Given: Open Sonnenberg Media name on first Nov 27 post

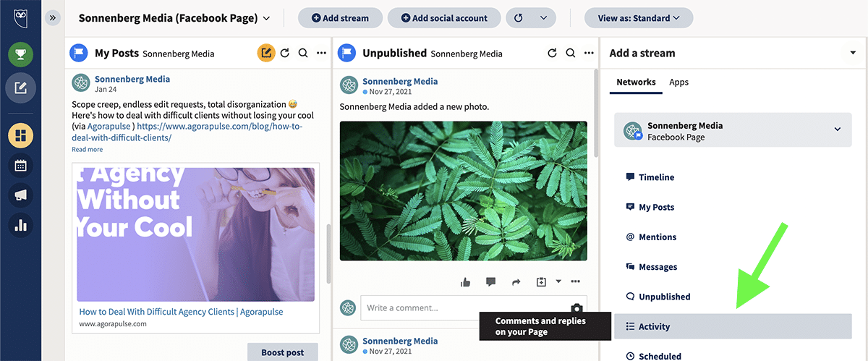Looking at the screenshot, I should (x=400, y=82).
